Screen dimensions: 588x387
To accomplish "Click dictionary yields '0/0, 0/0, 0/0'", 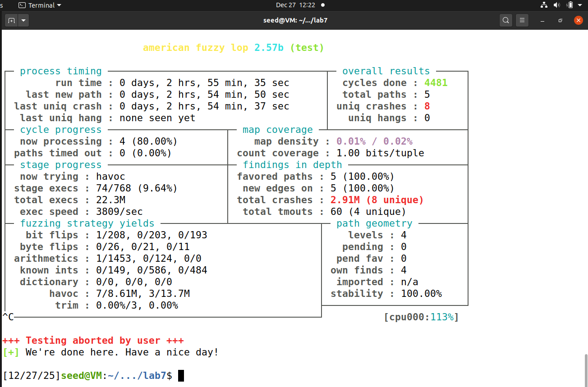I will [x=134, y=282].
